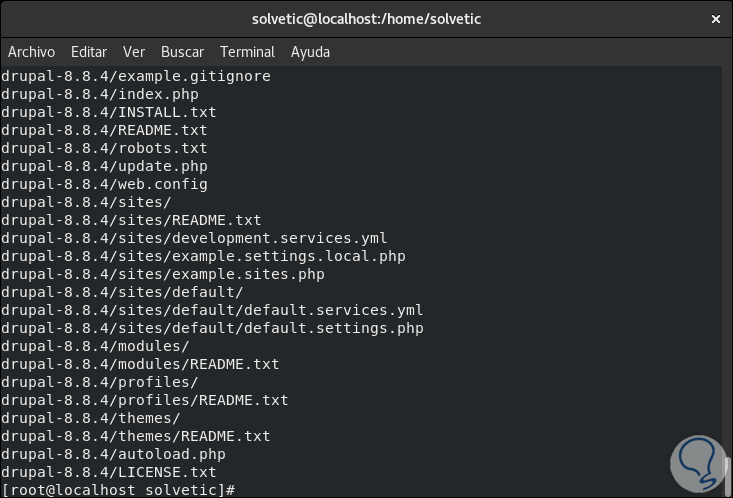Viewport: 733px width, 498px height.
Task: Open the Archivo menu
Action: click(29, 52)
